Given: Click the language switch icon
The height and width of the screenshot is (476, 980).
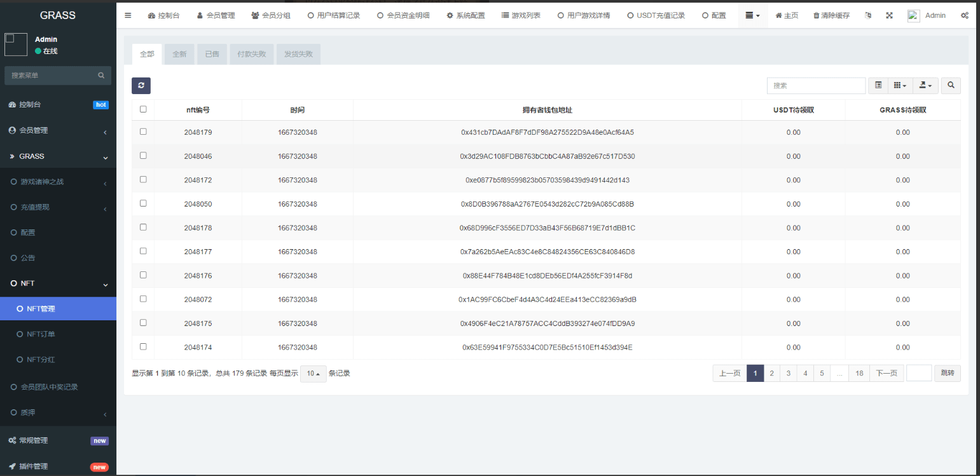Looking at the screenshot, I should (868, 15).
